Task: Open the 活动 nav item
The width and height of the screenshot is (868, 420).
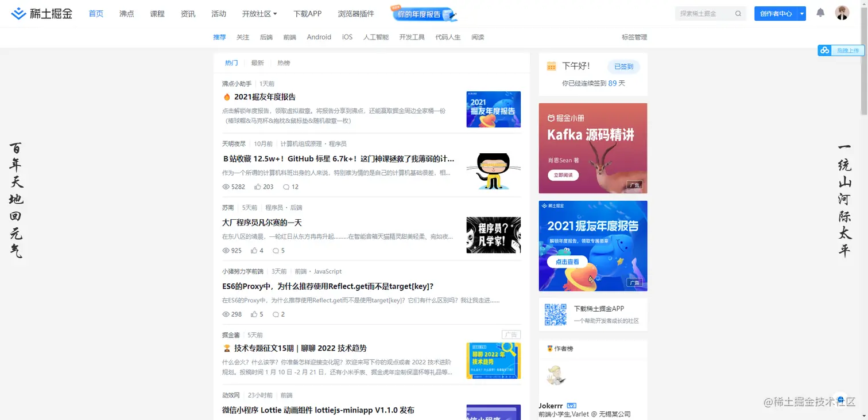Action: point(219,14)
